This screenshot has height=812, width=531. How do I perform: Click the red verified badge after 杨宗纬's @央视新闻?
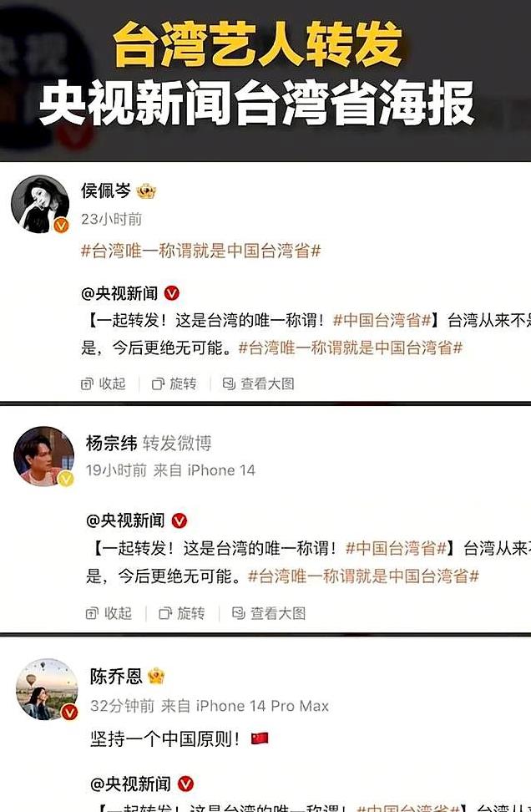click(179, 520)
